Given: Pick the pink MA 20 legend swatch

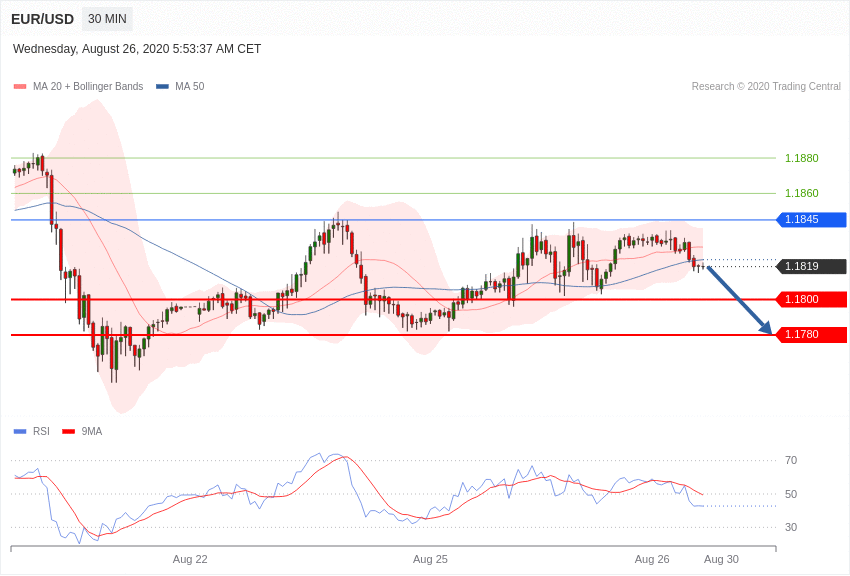Looking at the screenshot, I should (20, 86).
